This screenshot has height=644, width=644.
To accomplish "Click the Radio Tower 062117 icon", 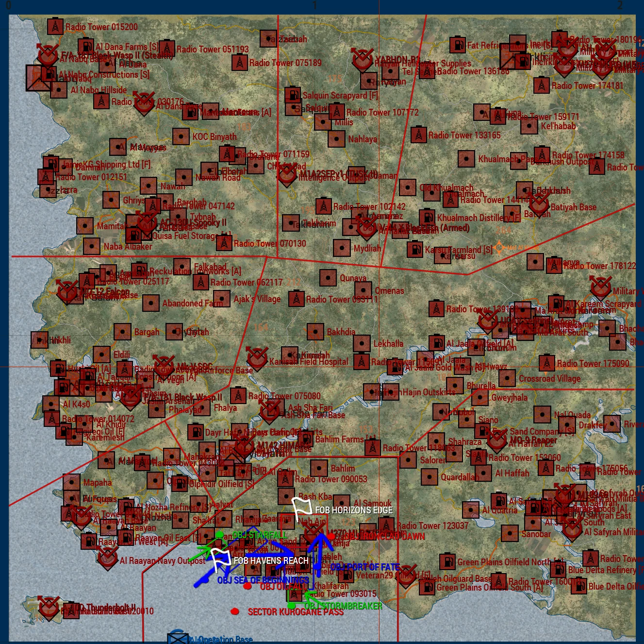I will (x=200, y=282).
